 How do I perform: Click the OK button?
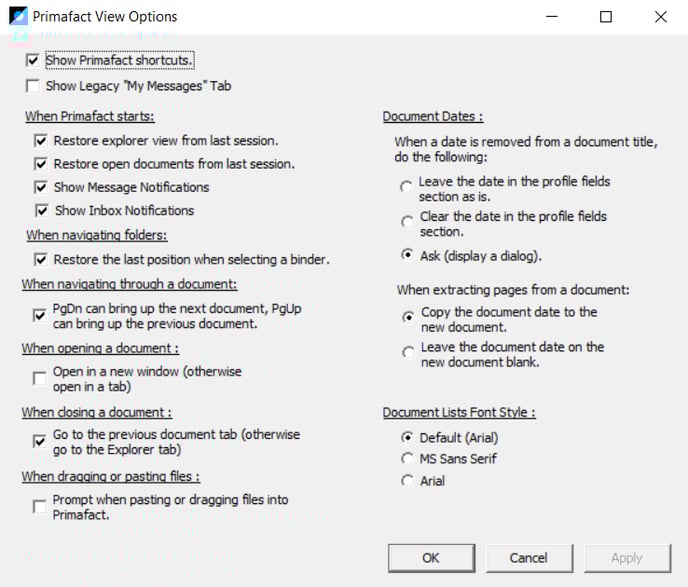click(x=431, y=558)
